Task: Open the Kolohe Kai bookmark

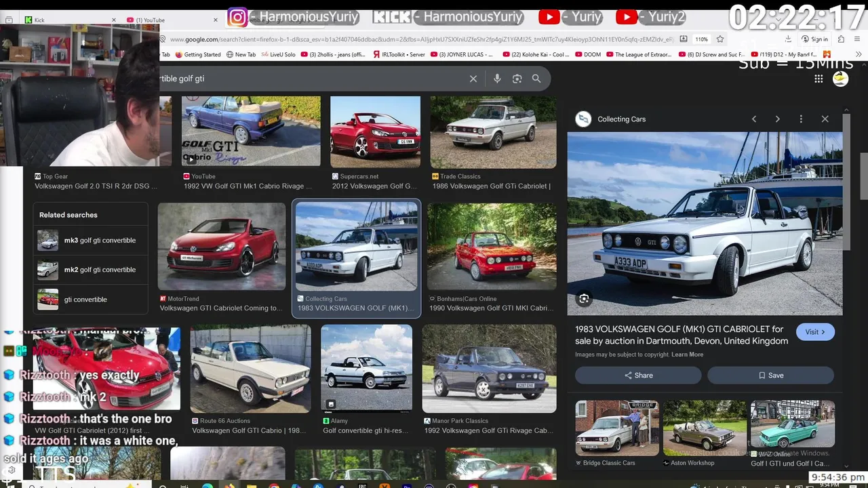Action: (536, 55)
